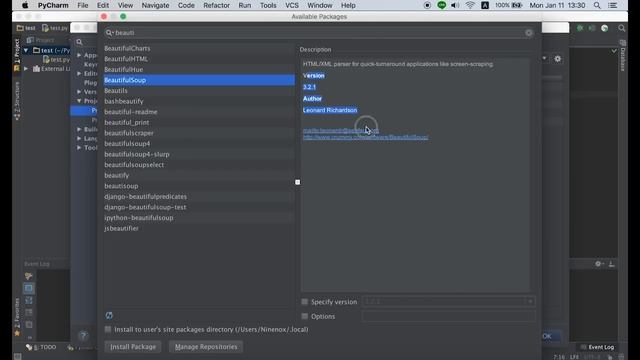
Task: Select beautifulsoup4 package
Action: 199,144
